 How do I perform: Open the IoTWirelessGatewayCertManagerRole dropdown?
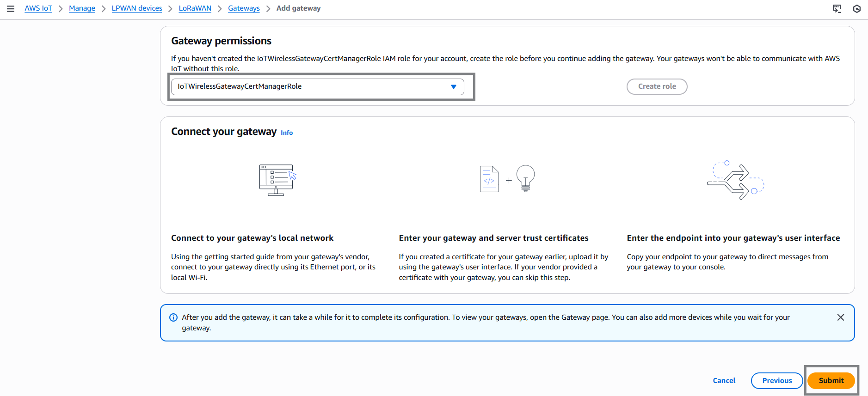[318, 87]
